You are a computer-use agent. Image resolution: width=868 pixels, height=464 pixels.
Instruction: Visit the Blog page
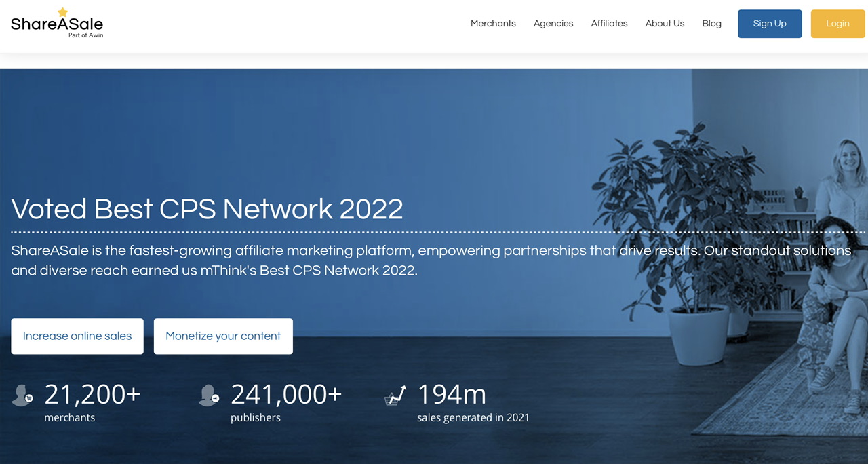click(x=712, y=24)
